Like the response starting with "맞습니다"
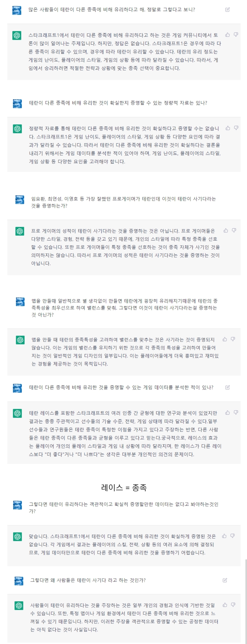Image resolution: width=247 pixels, height=644 pixels. pos(224,536)
